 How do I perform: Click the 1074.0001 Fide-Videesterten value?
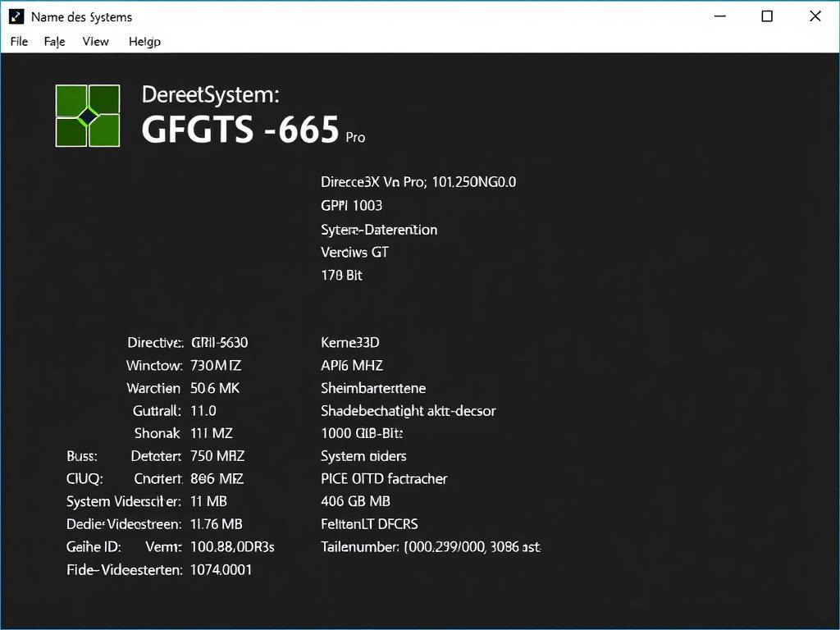[221, 569]
